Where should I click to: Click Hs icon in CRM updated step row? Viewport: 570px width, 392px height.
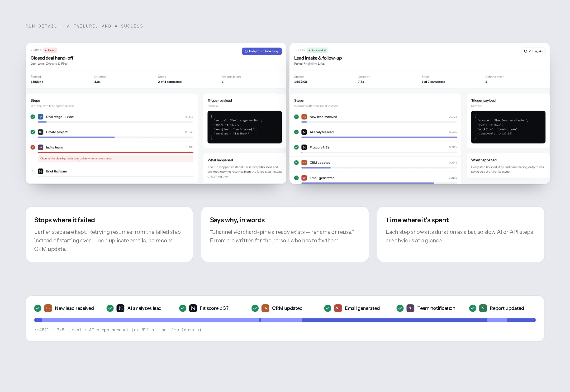pyautogui.click(x=304, y=163)
